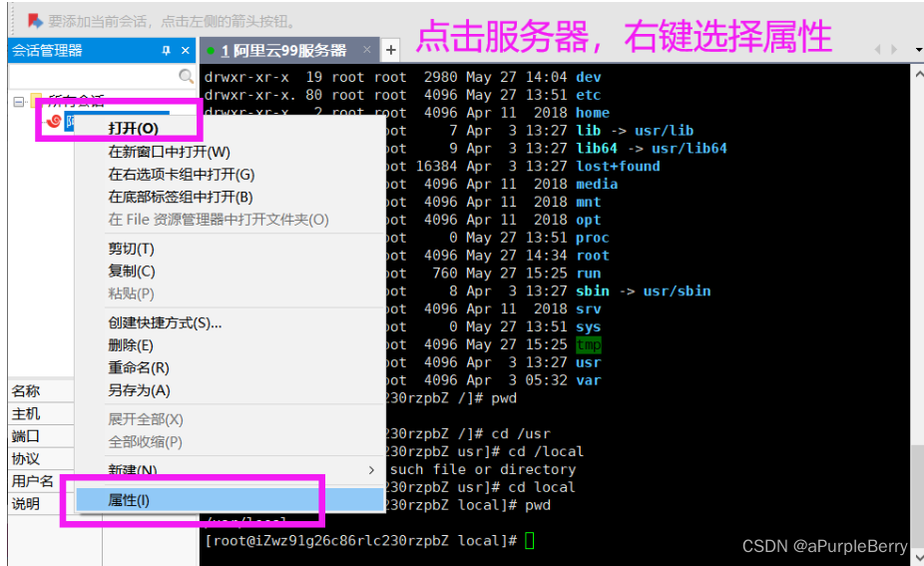Image resolution: width=924 pixels, height=566 pixels.
Task: Click the 主机 property row label
Action: click(x=26, y=414)
